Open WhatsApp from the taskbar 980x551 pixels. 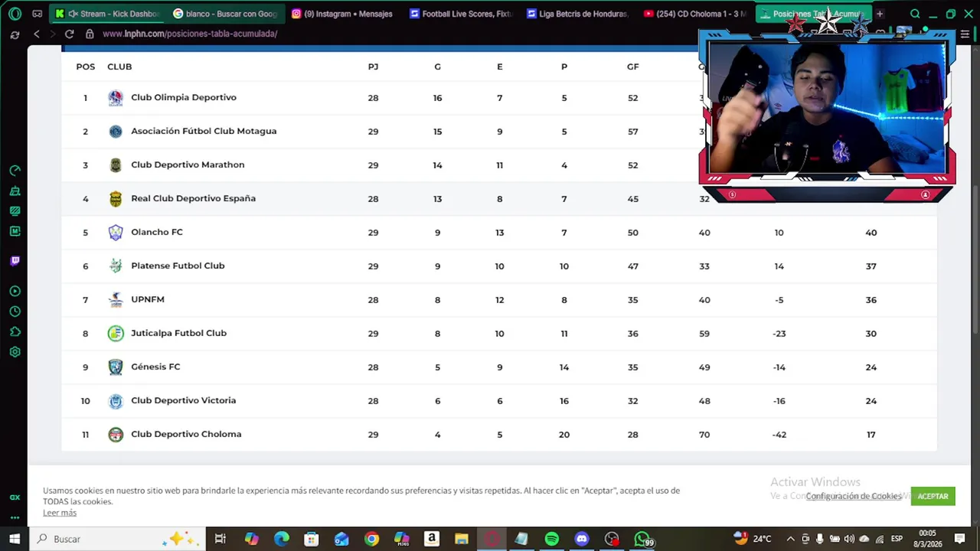point(642,539)
